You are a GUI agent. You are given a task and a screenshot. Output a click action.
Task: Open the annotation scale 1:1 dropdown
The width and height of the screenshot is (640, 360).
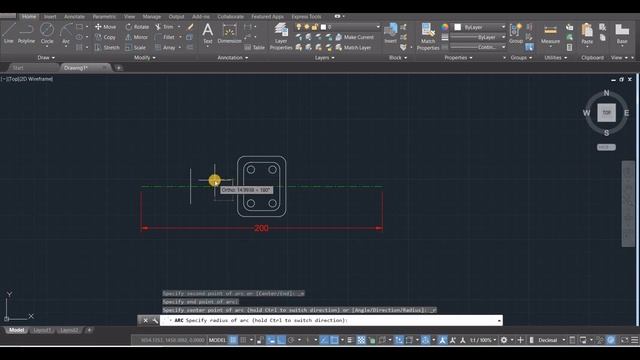click(x=482, y=340)
